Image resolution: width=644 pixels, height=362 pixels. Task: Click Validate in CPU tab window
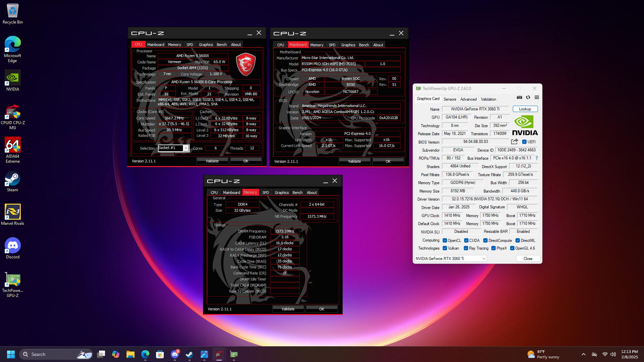pyautogui.click(x=212, y=161)
